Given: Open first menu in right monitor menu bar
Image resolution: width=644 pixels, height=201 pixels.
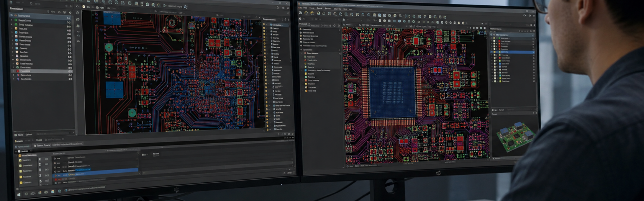Looking at the screenshot, I should 300,8.
